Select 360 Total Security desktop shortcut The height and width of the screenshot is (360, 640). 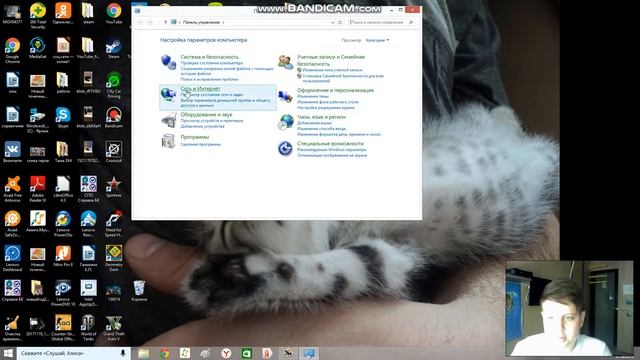(x=38, y=16)
